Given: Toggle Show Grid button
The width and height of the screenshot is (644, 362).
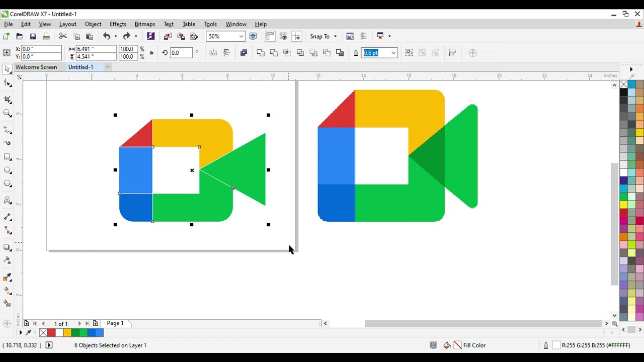Looking at the screenshot, I should click(283, 36).
